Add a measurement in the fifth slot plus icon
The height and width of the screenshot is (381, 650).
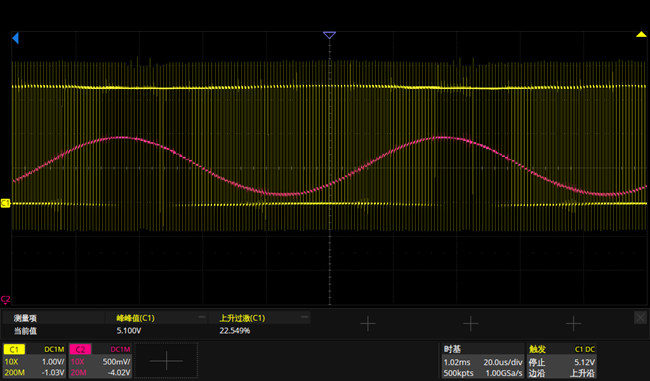(x=573, y=323)
